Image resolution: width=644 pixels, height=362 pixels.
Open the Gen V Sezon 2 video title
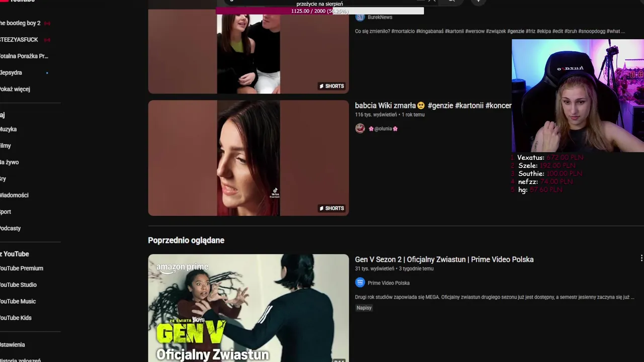pos(444,259)
